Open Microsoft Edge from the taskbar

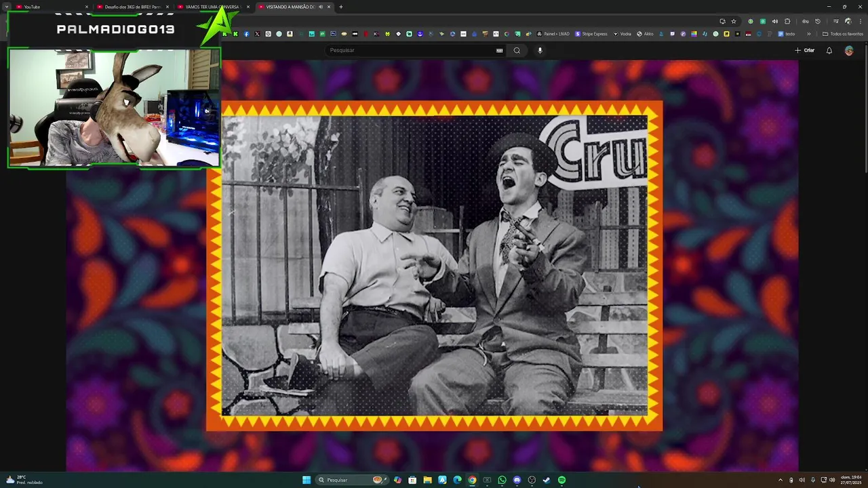pos(457,480)
